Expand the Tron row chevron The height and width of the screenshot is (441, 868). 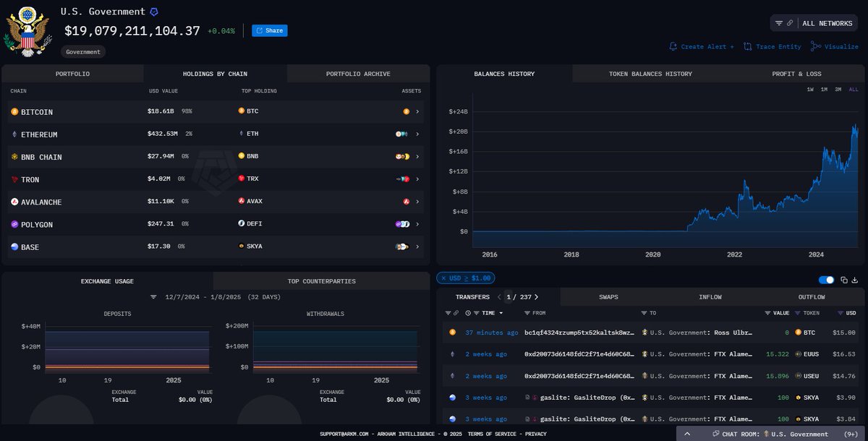pos(417,179)
